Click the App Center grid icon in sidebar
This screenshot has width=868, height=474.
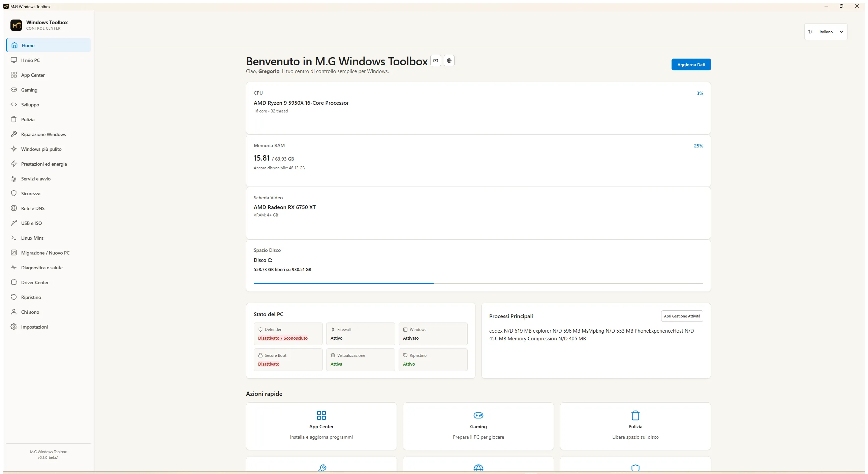(x=14, y=75)
